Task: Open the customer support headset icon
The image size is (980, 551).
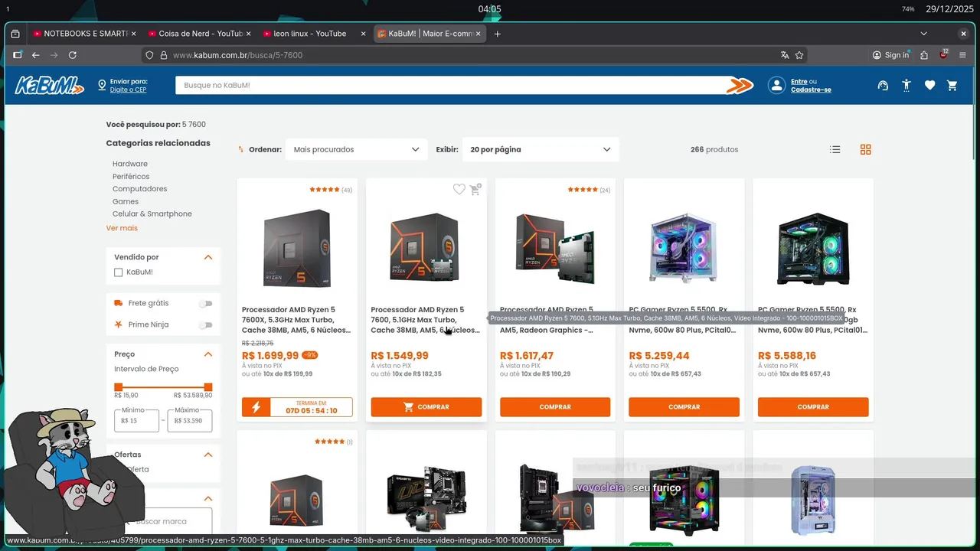Action: (x=883, y=86)
